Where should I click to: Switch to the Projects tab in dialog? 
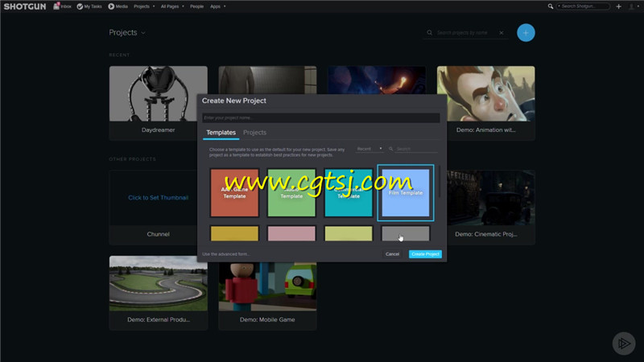click(254, 133)
